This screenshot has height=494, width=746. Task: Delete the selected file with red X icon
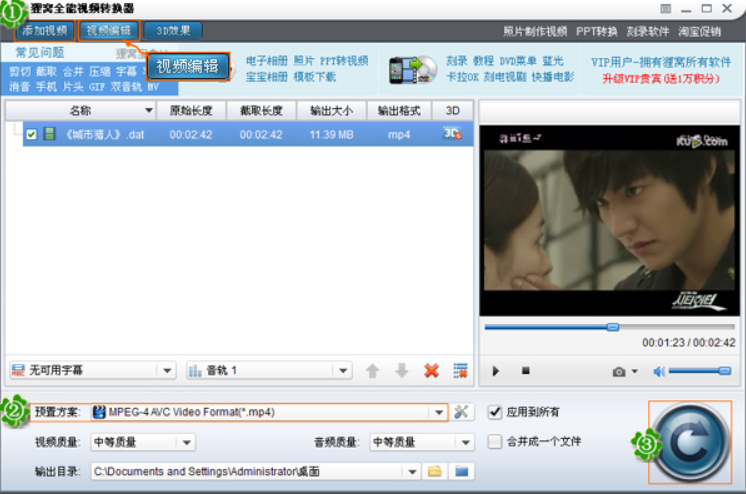[431, 371]
